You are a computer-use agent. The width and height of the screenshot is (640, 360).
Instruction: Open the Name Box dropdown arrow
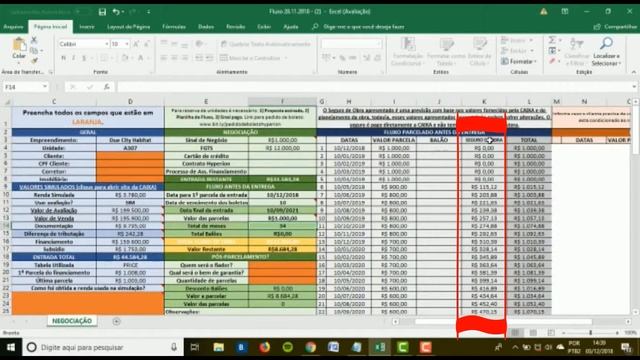(44, 87)
